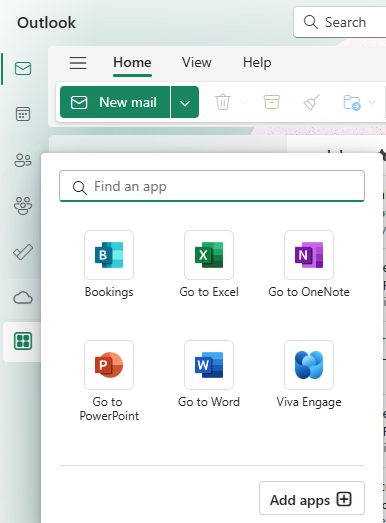Open the People contacts icon

tap(23, 160)
